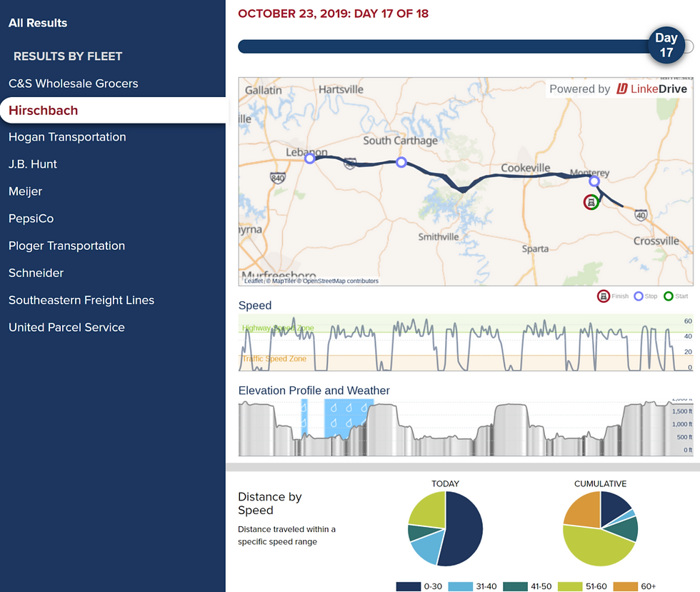Click the TODAY pie chart

445,528
